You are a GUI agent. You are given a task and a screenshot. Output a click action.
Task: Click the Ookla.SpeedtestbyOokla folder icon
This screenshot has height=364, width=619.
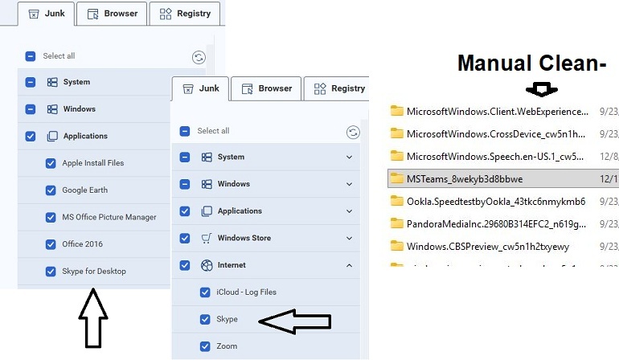pos(397,202)
